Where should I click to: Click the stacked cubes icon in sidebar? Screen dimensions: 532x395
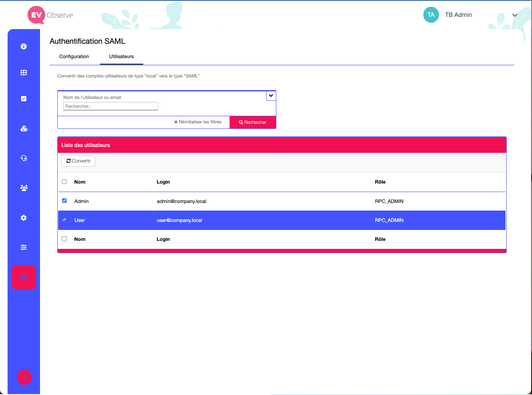tap(24, 128)
